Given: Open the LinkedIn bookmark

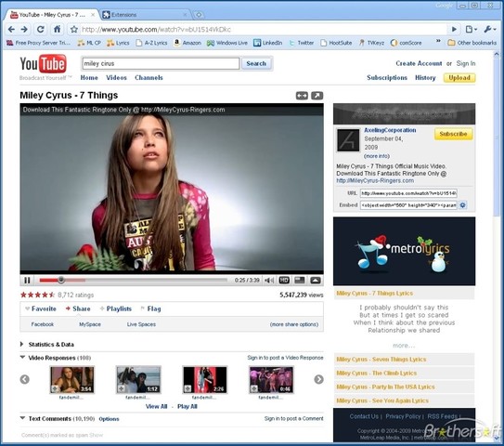Looking at the screenshot, I should tap(267, 43).
